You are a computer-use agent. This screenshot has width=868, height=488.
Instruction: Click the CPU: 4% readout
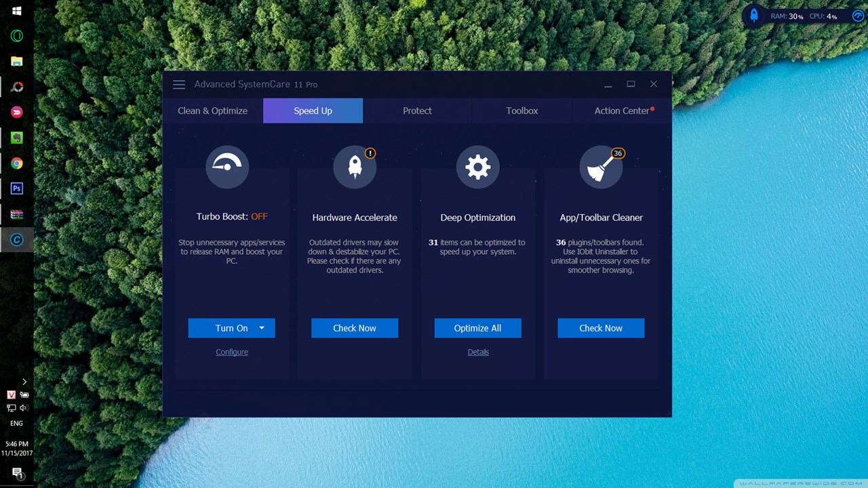click(823, 16)
